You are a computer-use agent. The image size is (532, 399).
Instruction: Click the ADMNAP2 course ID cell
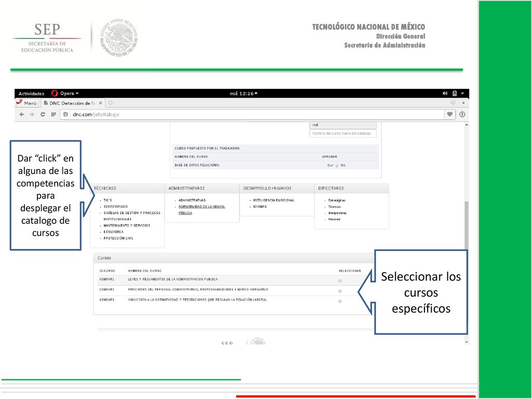107,290
